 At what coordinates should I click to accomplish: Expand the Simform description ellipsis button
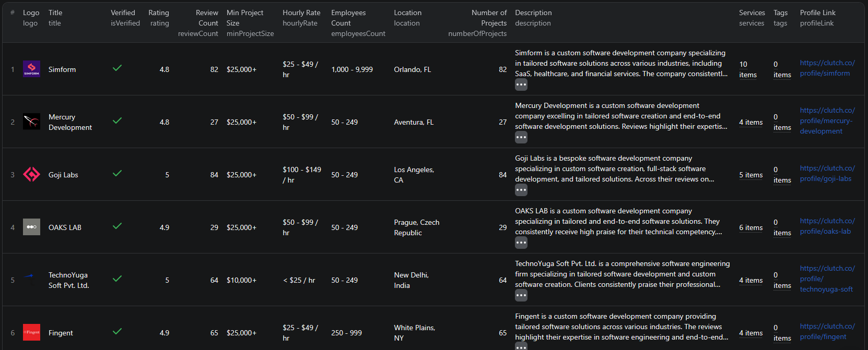pos(521,85)
